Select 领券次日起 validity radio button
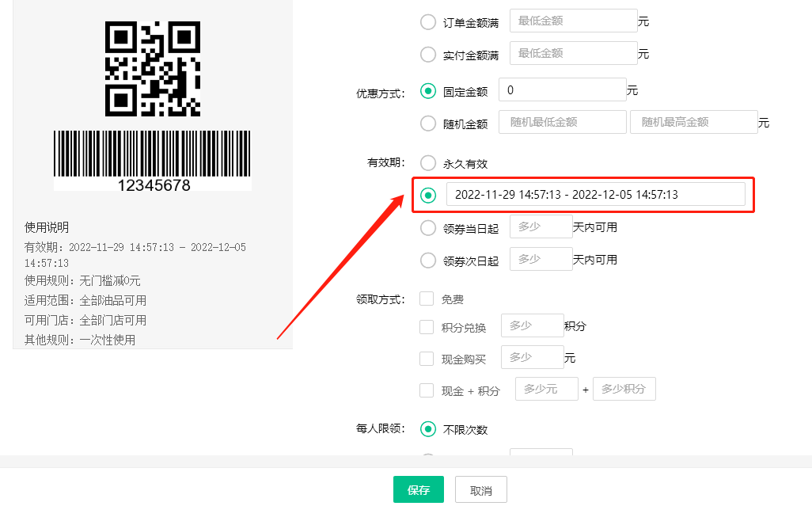The image size is (812, 506). tap(428, 261)
